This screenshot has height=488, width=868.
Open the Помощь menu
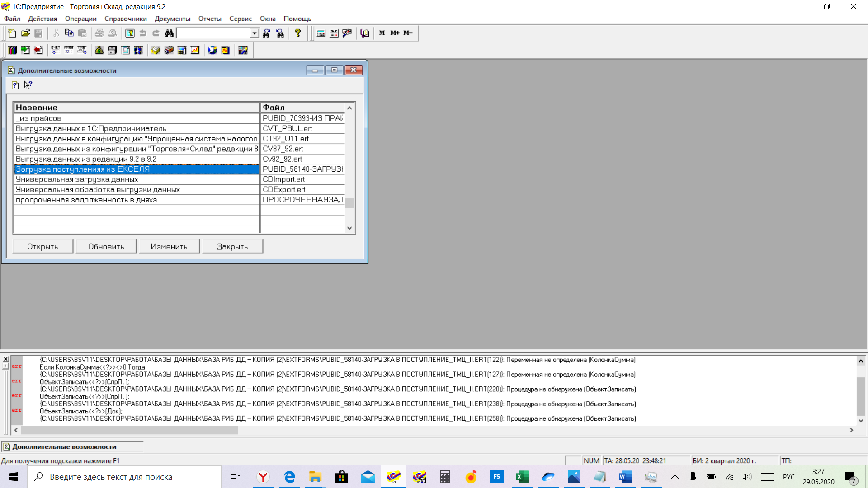[297, 19]
